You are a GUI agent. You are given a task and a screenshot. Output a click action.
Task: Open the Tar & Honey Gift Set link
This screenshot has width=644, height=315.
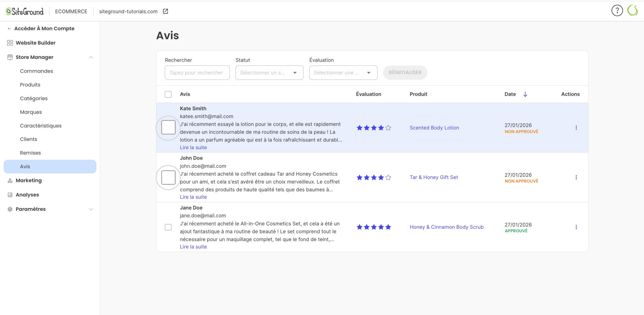[x=434, y=177]
